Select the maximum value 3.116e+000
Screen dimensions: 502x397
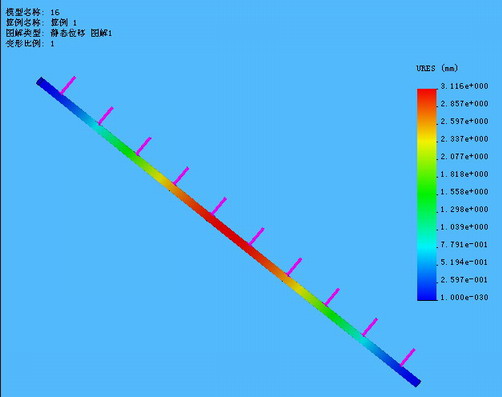point(464,86)
